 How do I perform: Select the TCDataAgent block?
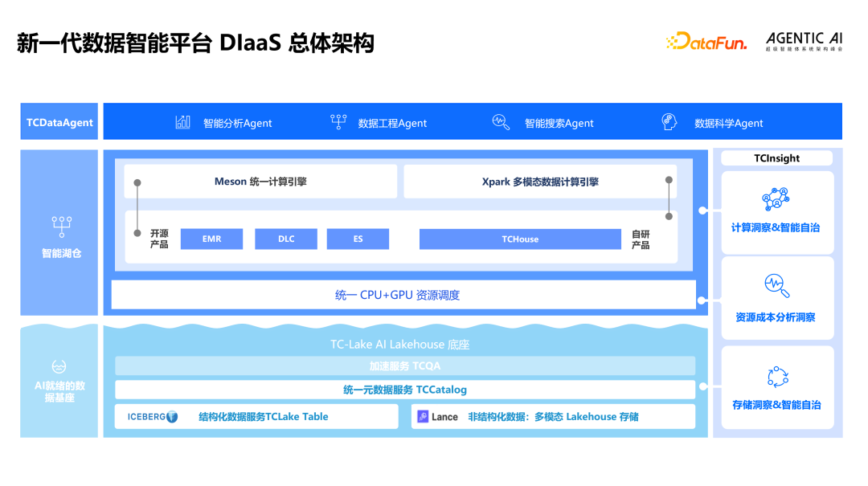tap(59, 121)
